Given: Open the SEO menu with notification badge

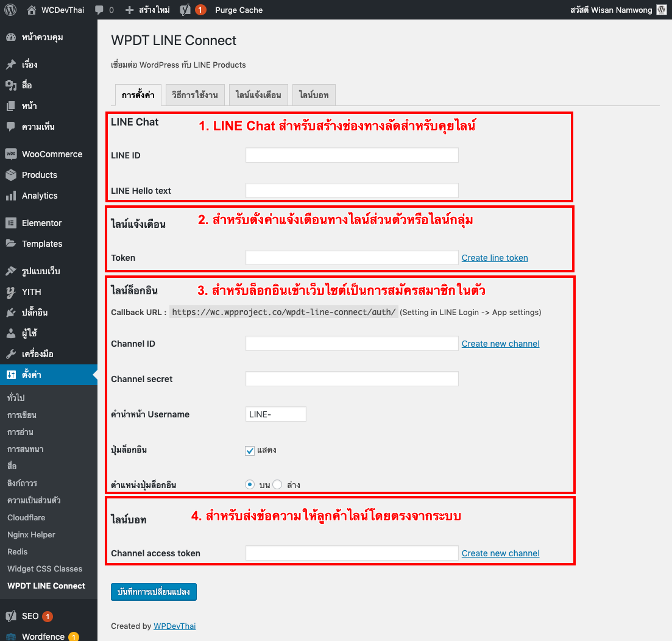Looking at the screenshot, I should (x=27, y=615).
